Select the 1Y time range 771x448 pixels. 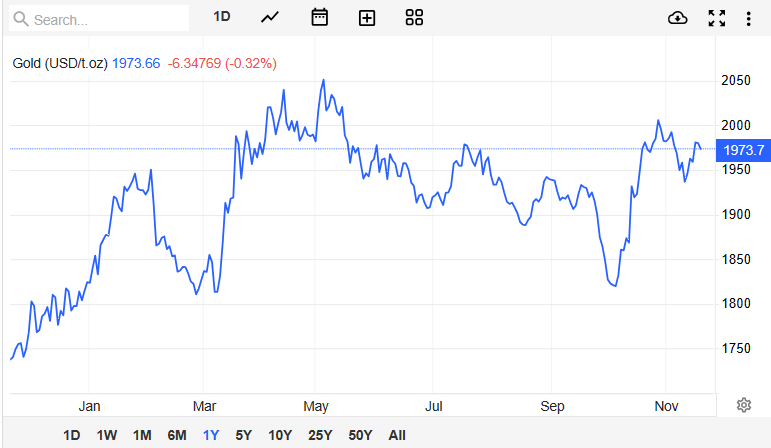[x=211, y=435]
